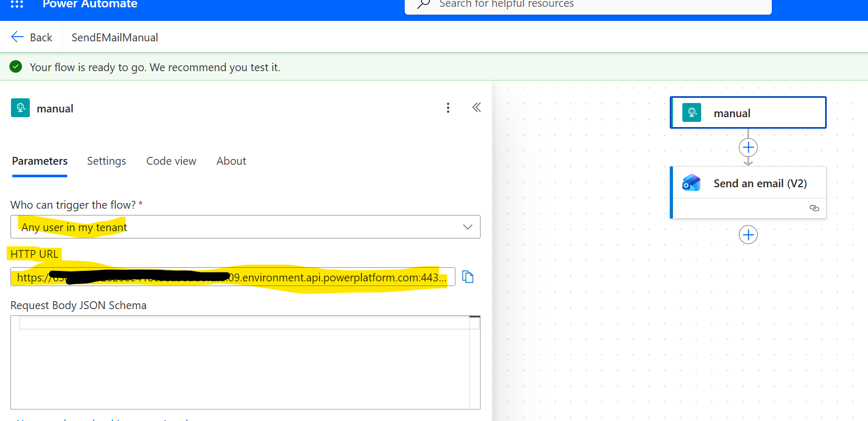Open the app launcher waffle icon
The width and height of the screenshot is (868, 421).
tap(17, 4)
